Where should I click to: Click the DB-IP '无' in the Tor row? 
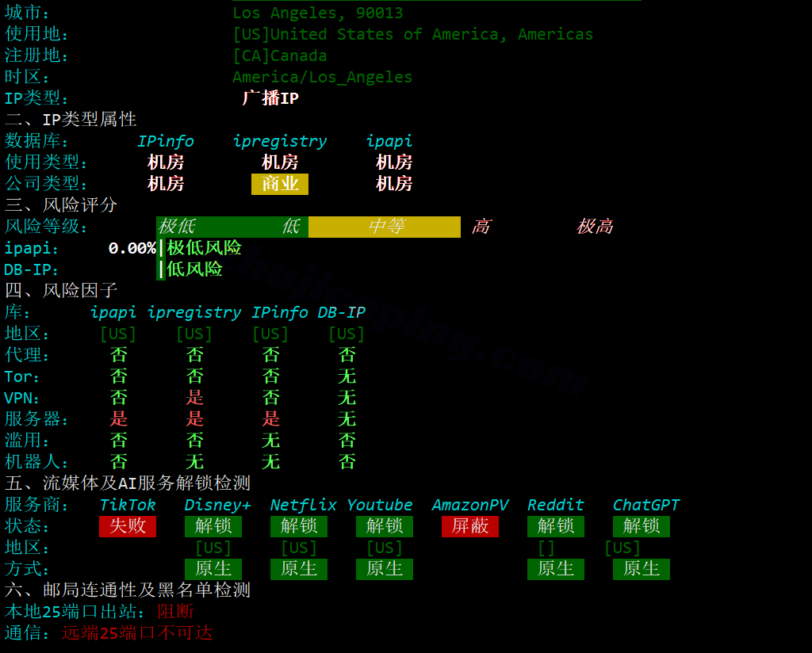347,376
